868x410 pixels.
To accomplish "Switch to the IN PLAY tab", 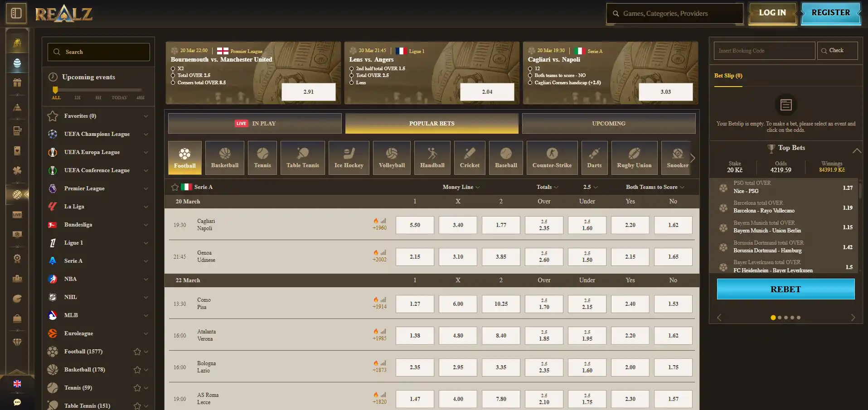I will coord(255,123).
